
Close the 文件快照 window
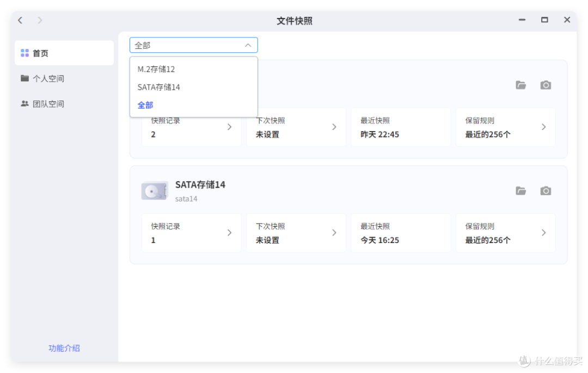pyautogui.click(x=567, y=20)
